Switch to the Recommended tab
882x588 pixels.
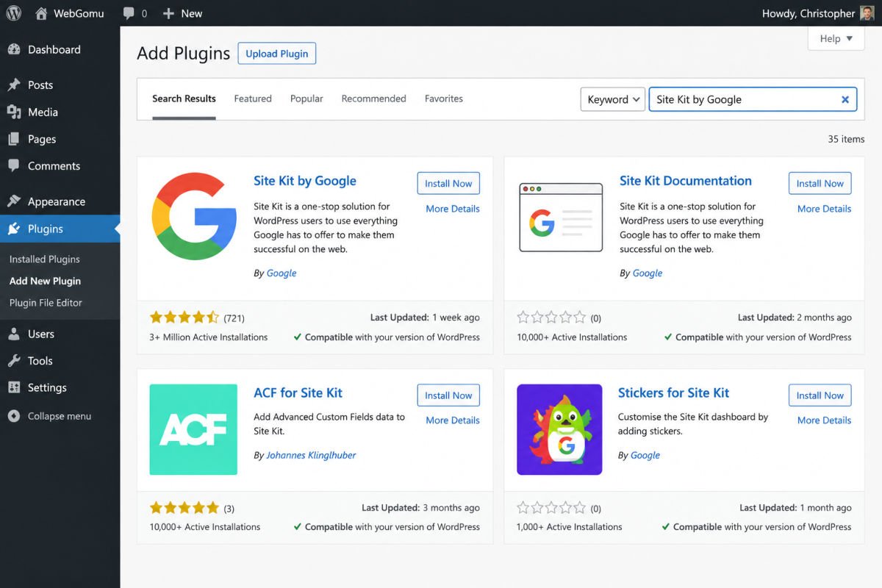click(x=373, y=98)
